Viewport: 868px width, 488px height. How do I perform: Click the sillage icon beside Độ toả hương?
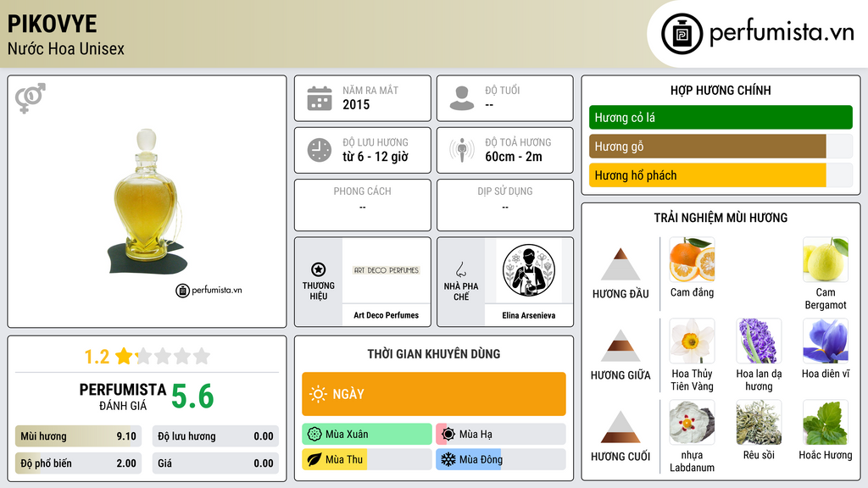tap(462, 150)
